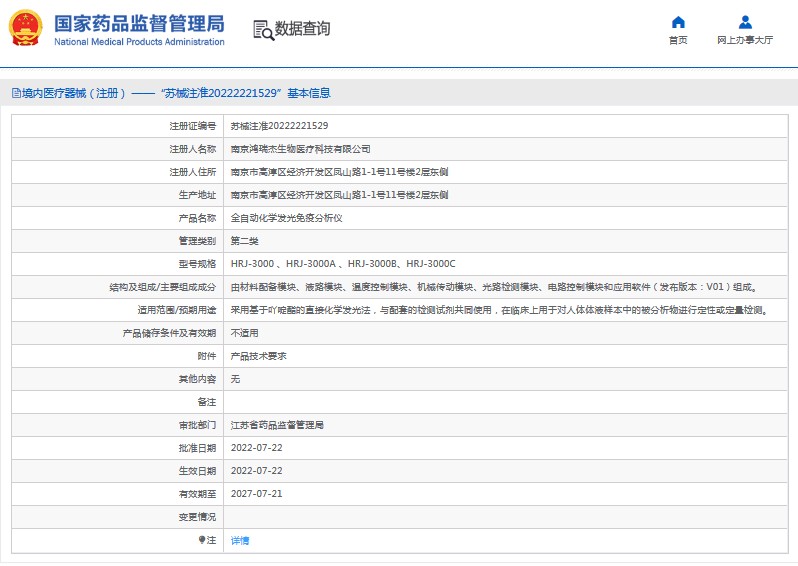
Task: Click the 数据查询 search document icon
Action: click(x=263, y=30)
